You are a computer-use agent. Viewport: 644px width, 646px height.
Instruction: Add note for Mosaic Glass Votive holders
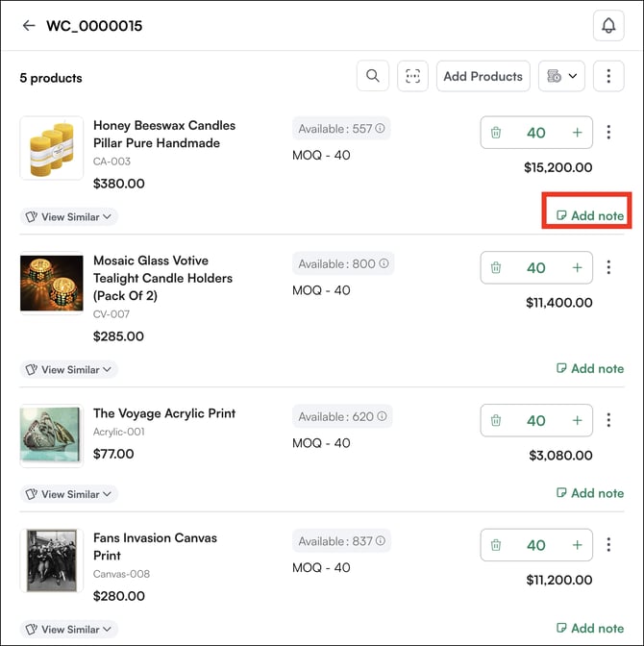(590, 368)
